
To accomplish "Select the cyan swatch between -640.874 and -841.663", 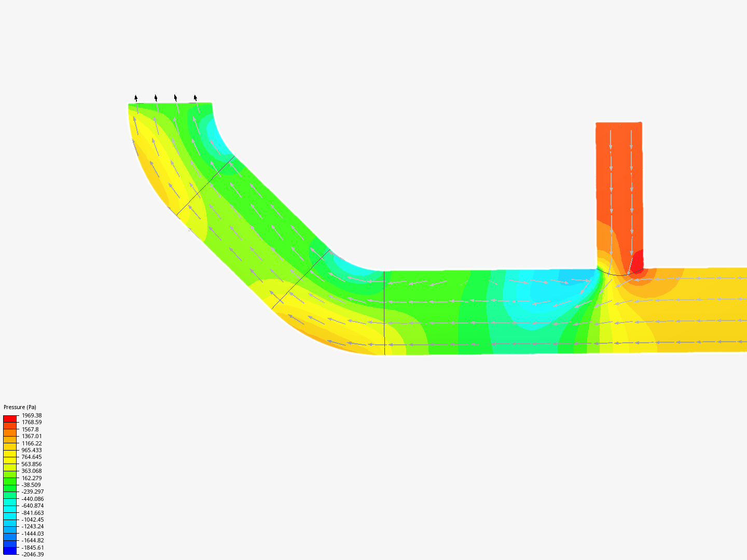I will 10,509.
